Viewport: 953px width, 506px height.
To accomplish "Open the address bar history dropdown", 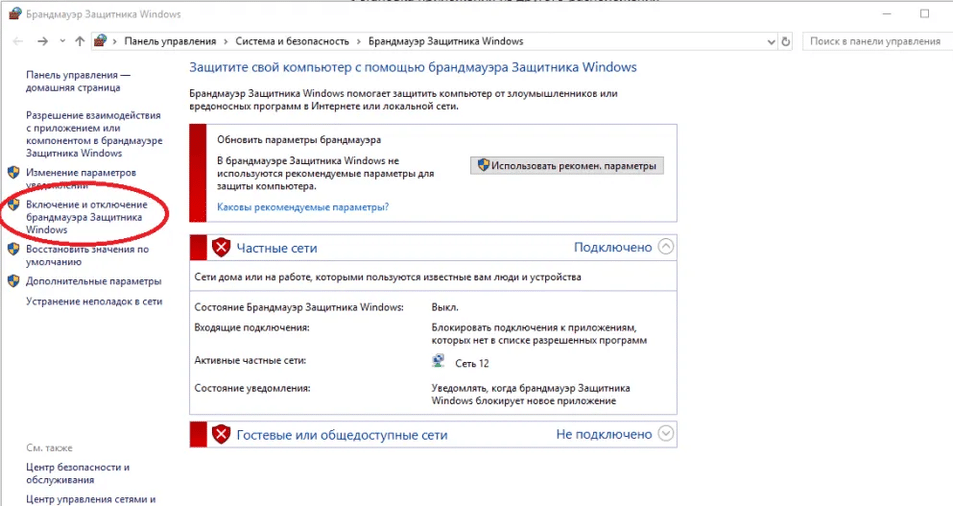I will pos(770,41).
